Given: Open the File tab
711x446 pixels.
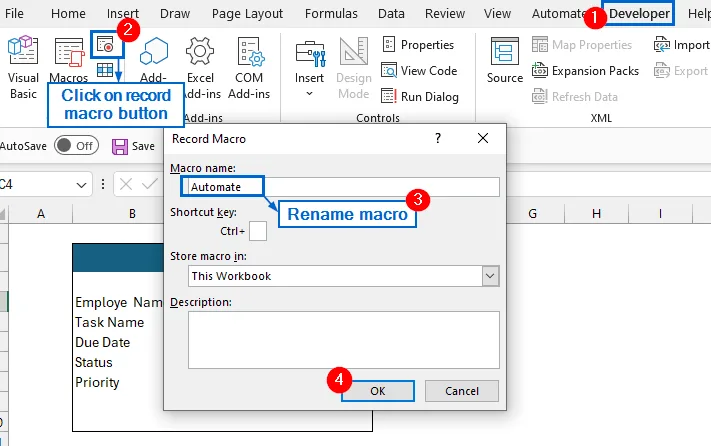Looking at the screenshot, I should pos(14,14).
